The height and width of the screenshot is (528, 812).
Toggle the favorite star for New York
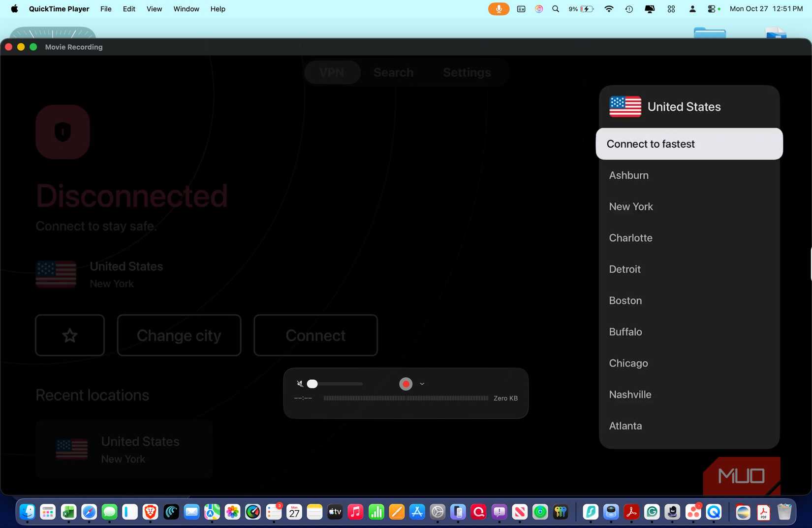point(69,335)
